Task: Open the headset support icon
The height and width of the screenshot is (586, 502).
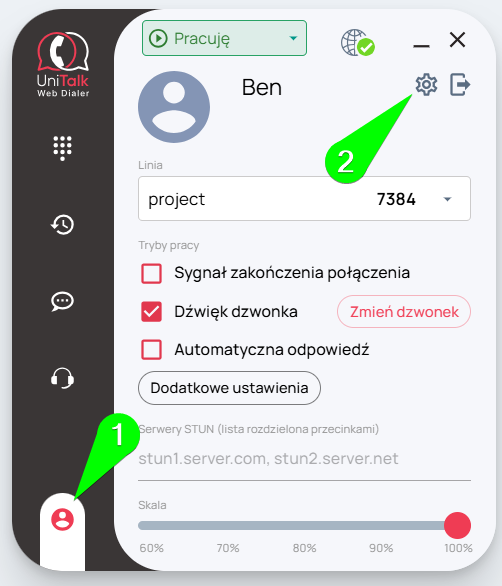Action: click(62, 378)
